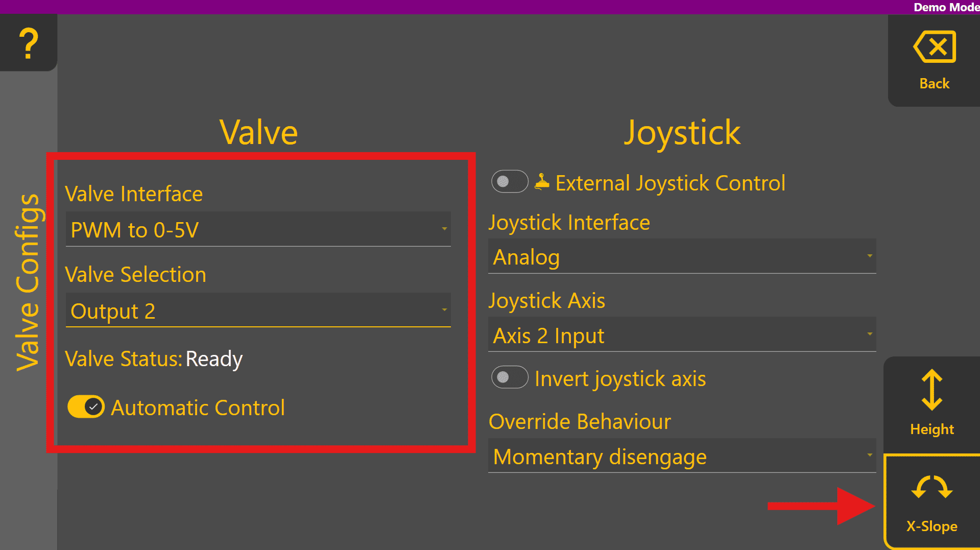Open the Joystick Interface dropdown

682,256
